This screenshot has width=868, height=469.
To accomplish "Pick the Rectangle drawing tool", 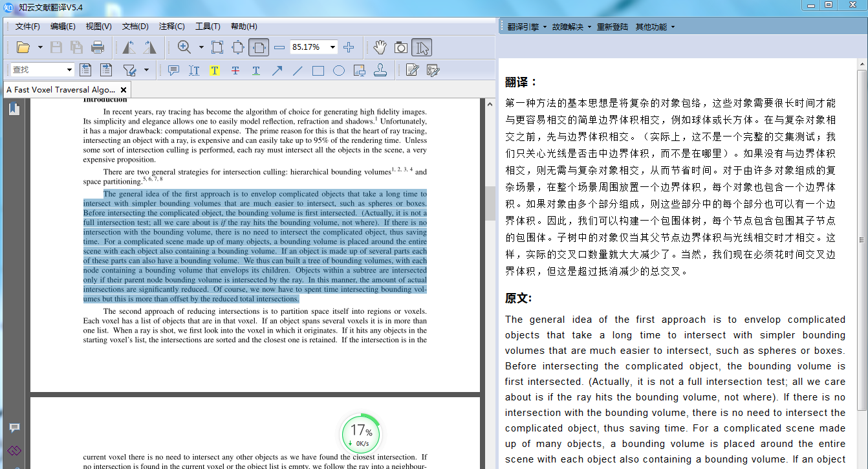I will pyautogui.click(x=318, y=71).
